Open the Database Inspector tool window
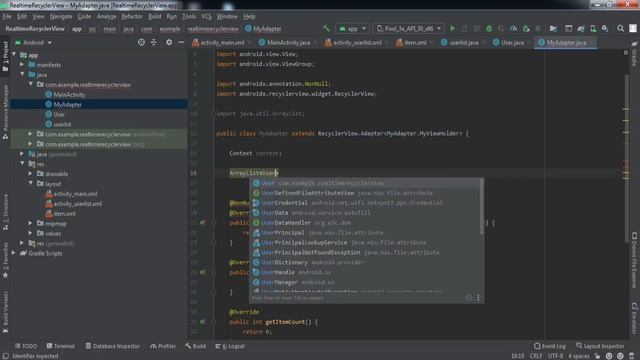This screenshot has height=360, width=640. click(112, 346)
